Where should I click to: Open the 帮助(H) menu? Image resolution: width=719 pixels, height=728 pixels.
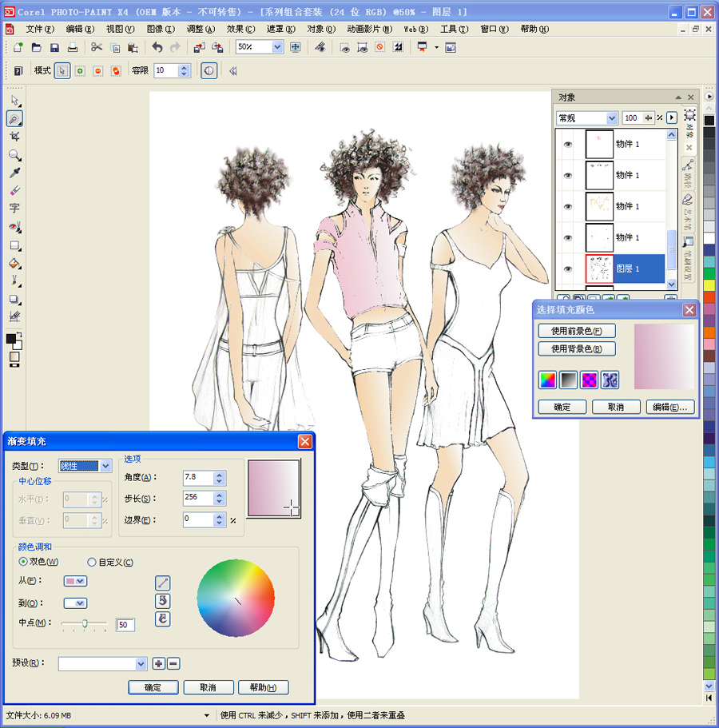click(x=534, y=30)
